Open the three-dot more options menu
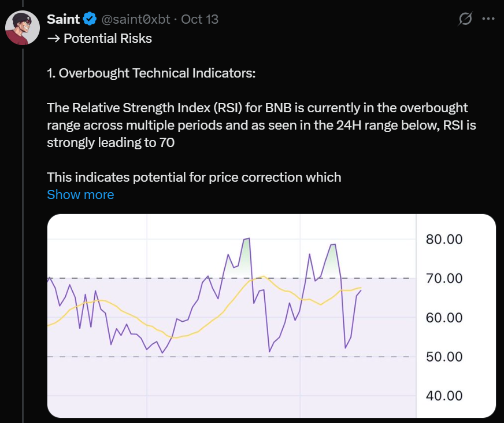Image resolution: width=504 pixels, height=423 pixels. (x=488, y=19)
